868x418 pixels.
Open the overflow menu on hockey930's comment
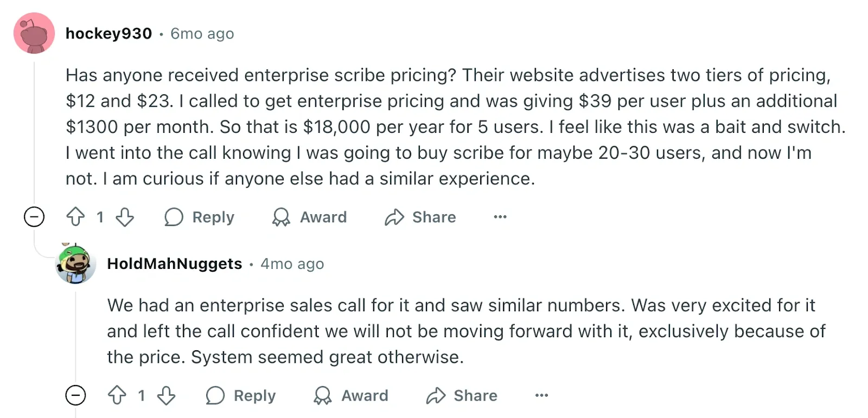499,217
